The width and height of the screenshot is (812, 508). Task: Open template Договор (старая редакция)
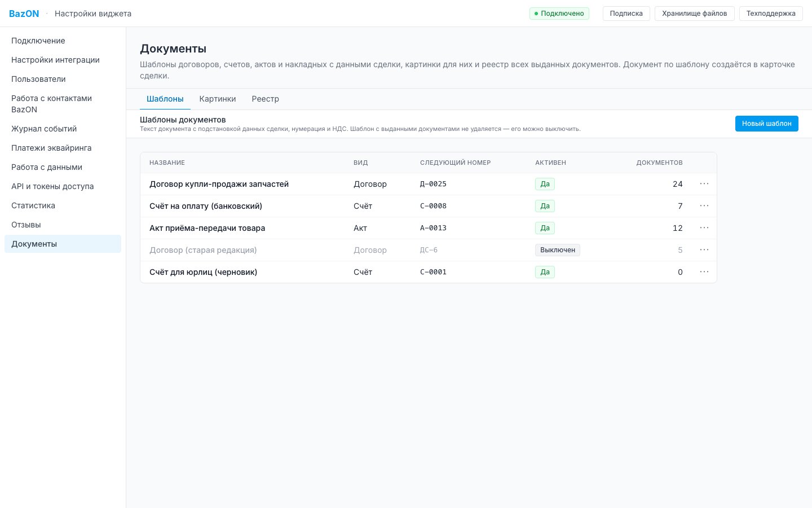(x=203, y=250)
